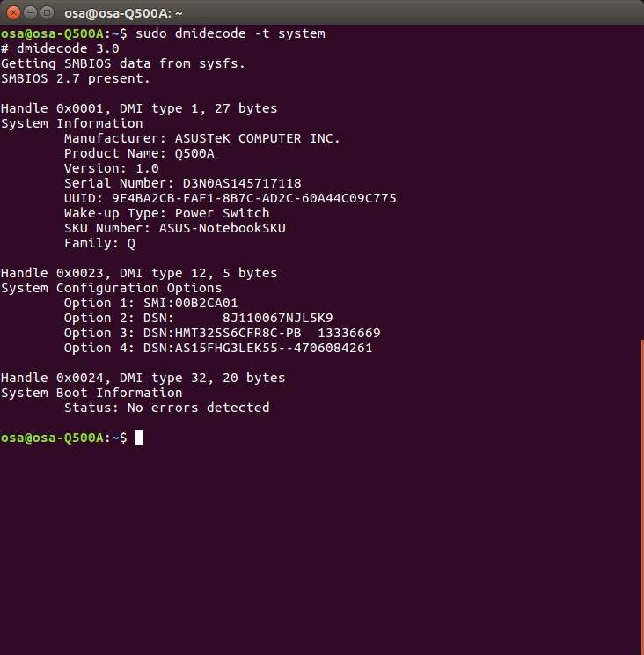Click the title bar text osa@osa-Q500A
Screen dimensions: 644x655
(123, 12)
